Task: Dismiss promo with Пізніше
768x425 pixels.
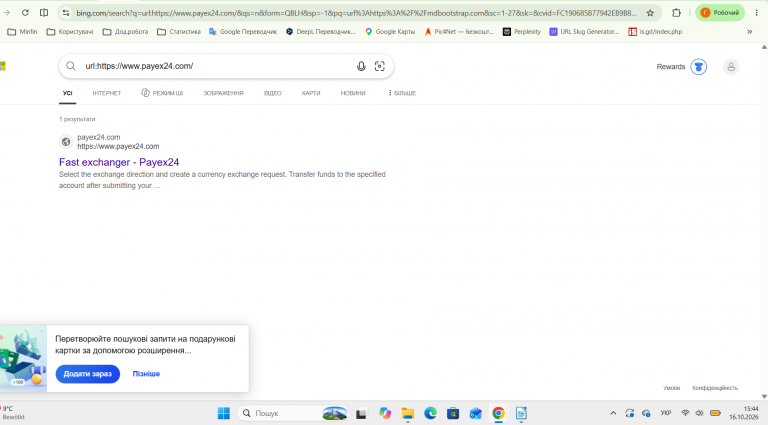Action: (146, 374)
